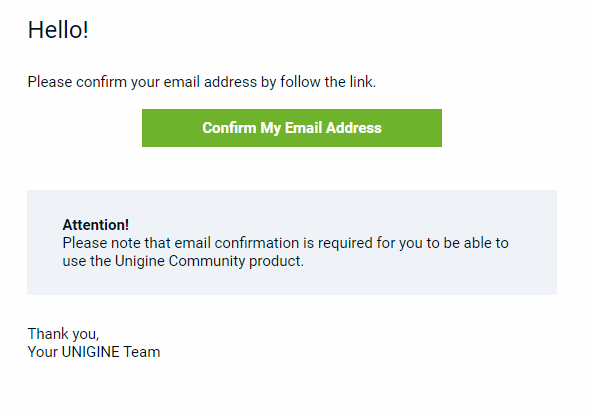Click the "Please note that email confirmation" line
Viewport: 592px width, 413px height.
(285, 243)
